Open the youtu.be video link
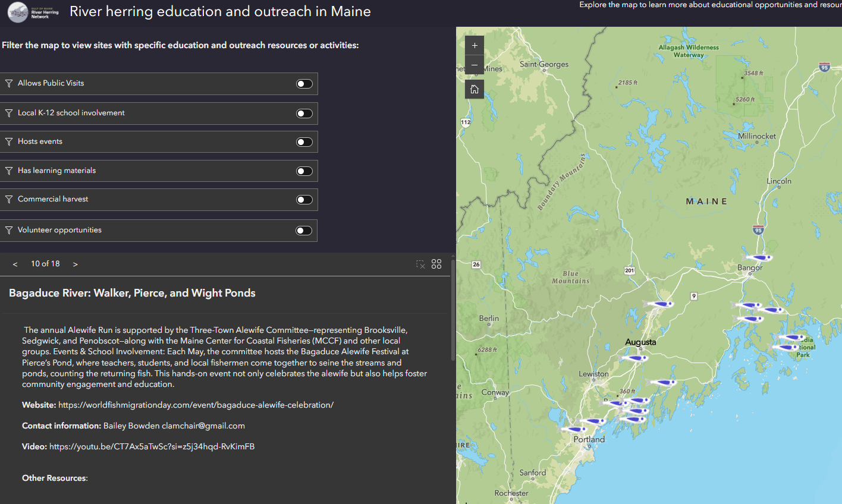The image size is (842, 504). point(152,446)
